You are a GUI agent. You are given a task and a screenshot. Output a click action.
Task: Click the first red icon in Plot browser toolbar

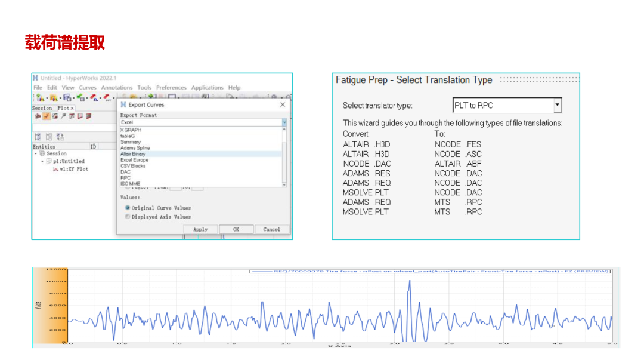tap(38, 116)
